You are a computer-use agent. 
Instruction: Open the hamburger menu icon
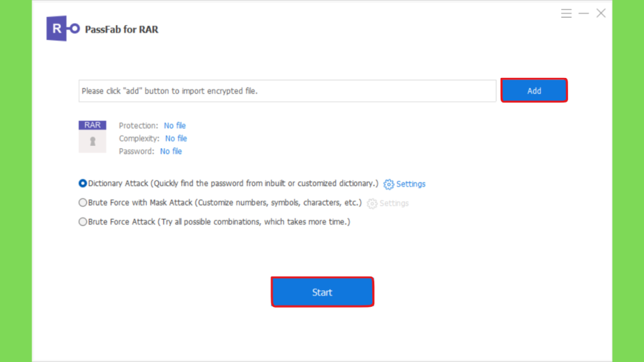567,14
